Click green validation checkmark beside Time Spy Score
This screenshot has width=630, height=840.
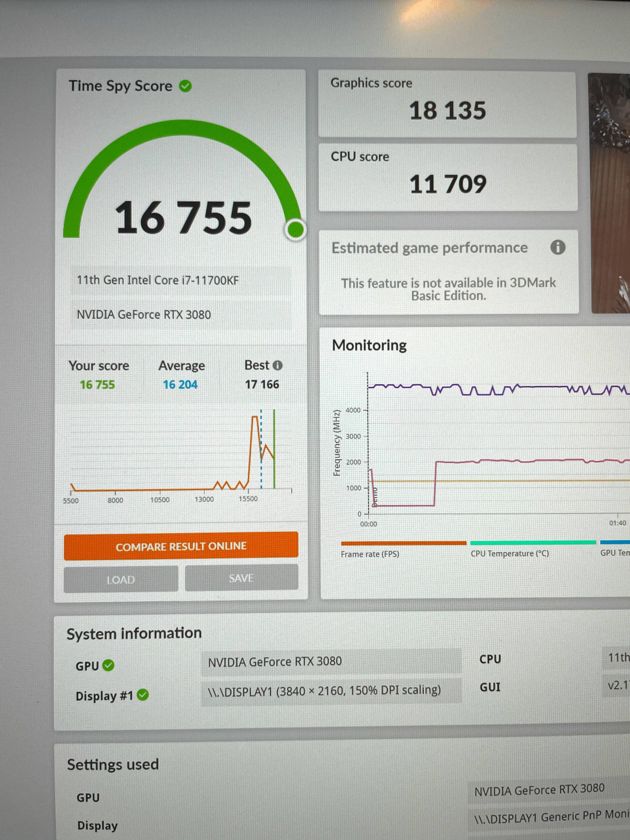185,86
